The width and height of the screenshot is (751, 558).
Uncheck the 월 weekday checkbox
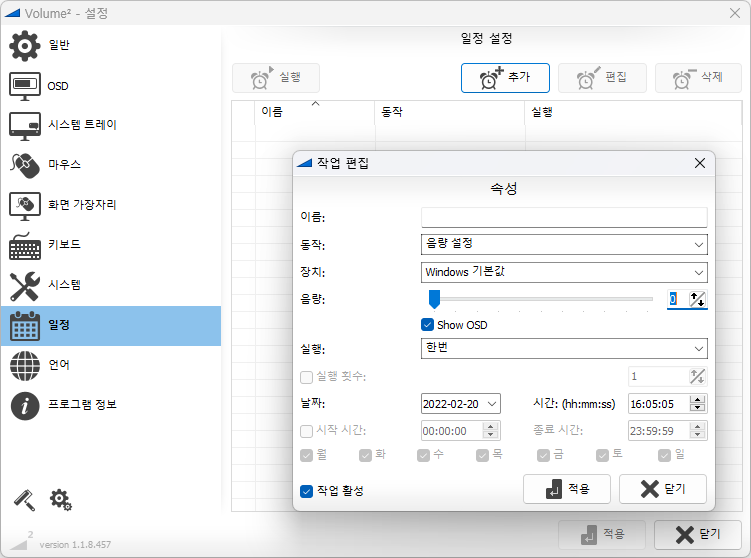(x=307, y=455)
